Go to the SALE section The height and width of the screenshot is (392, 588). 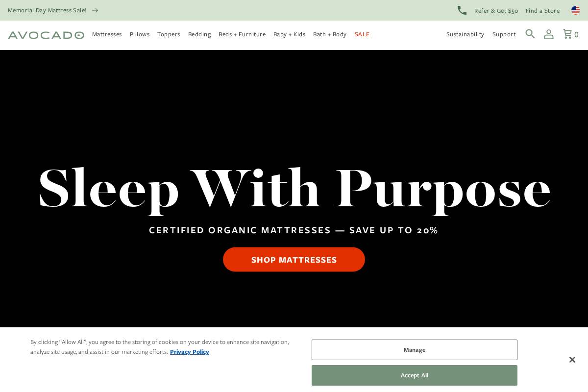(x=362, y=34)
